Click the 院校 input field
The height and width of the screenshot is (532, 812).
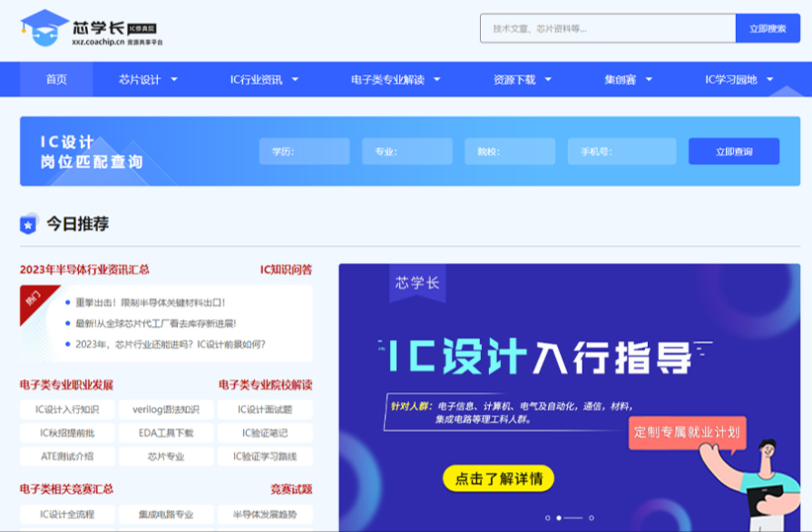pyautogui.click(x=510, y=152)
